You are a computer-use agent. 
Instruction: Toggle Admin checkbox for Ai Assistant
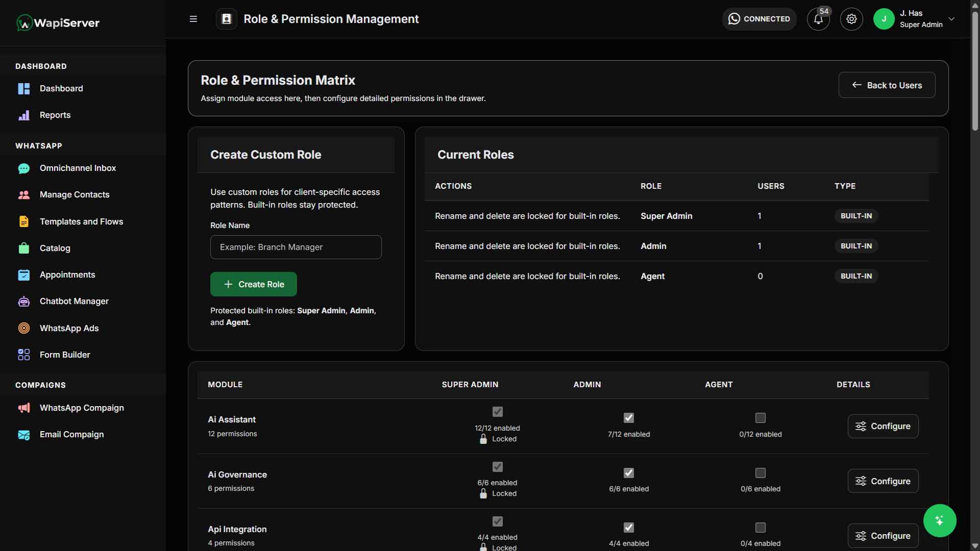click(x=629, y=418)
